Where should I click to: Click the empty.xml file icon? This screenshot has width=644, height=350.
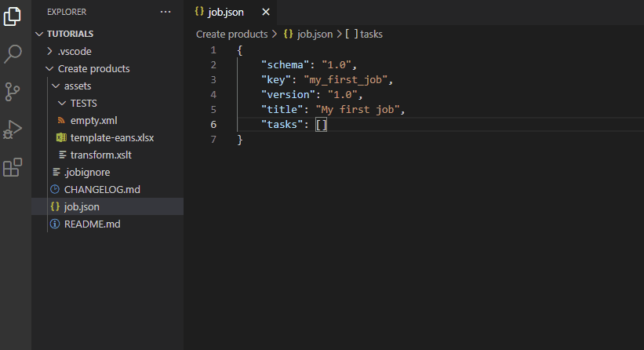pyautogui.click(x=63, y=120)
